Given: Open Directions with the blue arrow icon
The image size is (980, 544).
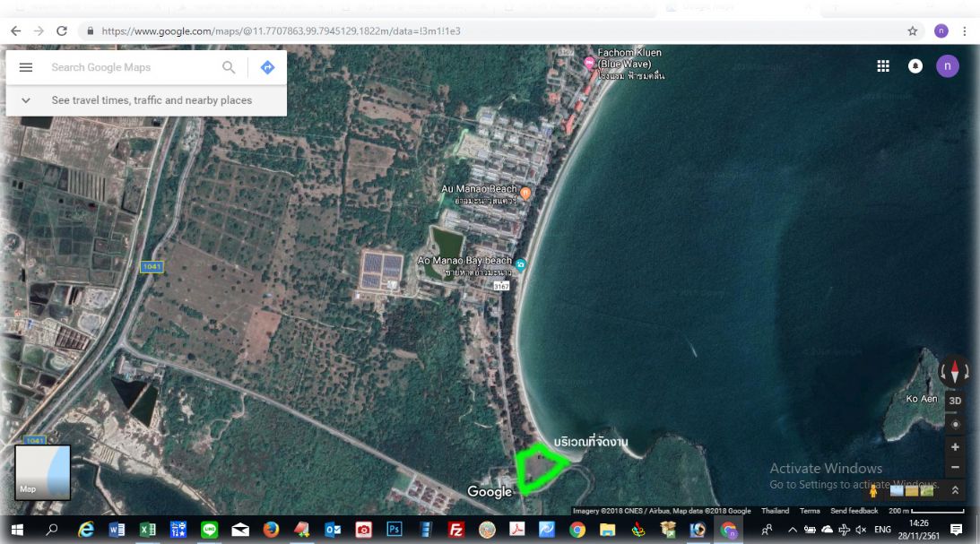Looking at the screenshot, I should [x=267, y=67].
